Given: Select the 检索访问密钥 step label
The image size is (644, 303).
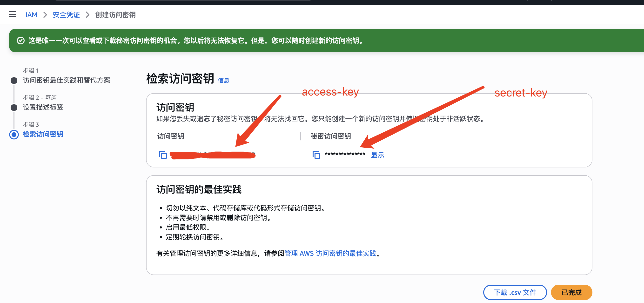Looking at the screenshot, I should pos(43,134).
